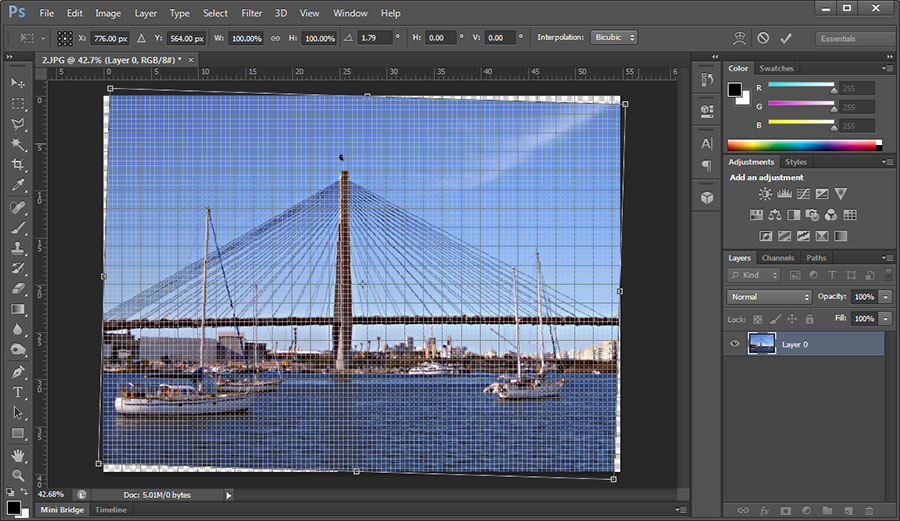The image size is (900, 521).
Task: Toggle the maintain aspect ratio link
Action: click(275, 38)
